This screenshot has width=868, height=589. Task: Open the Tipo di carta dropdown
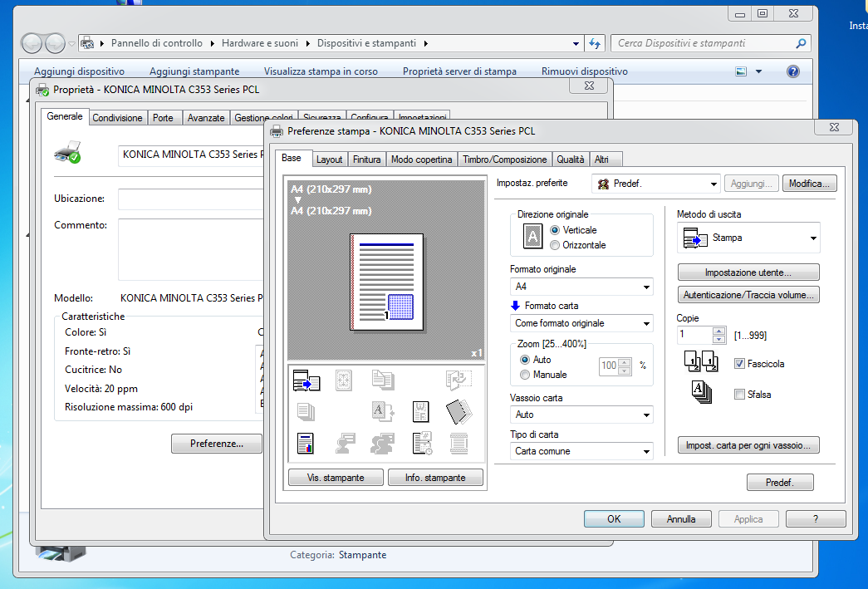pos(581,451)
